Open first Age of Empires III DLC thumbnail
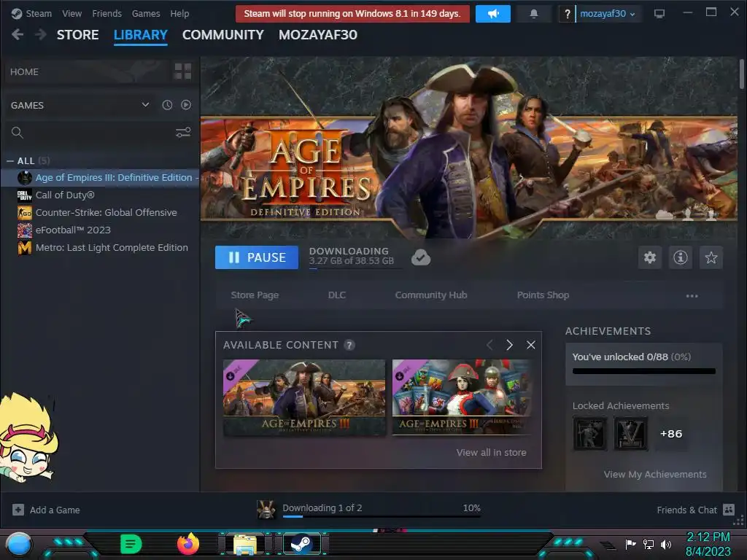The width and height of the screenshot is (747, 560). click(304, 397)
